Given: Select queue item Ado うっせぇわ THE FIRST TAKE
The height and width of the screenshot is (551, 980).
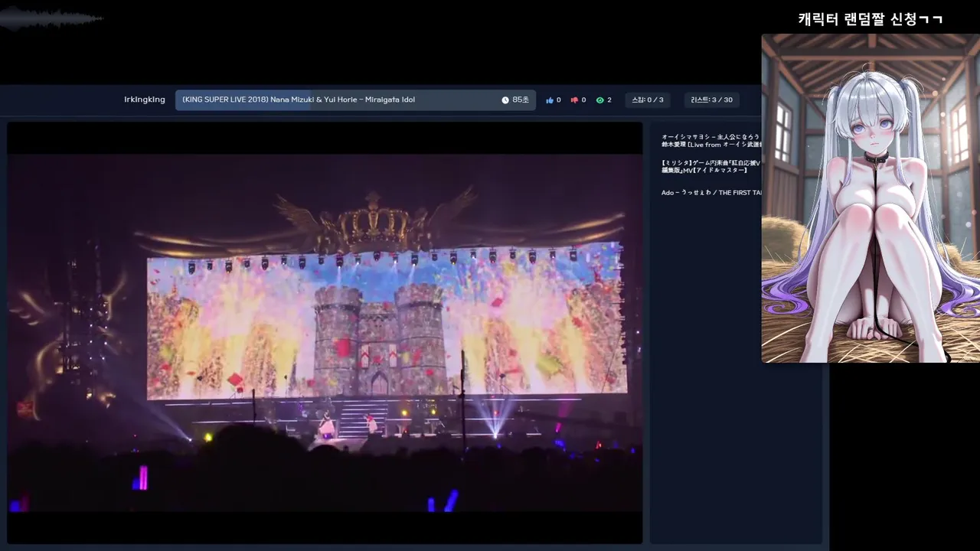Looking at the screenshot, I should [711, 193].
